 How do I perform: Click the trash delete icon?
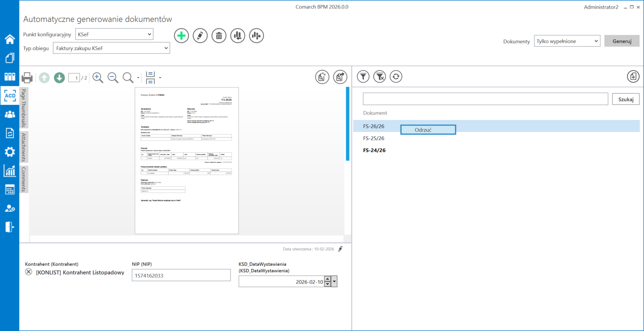(219, 36)
